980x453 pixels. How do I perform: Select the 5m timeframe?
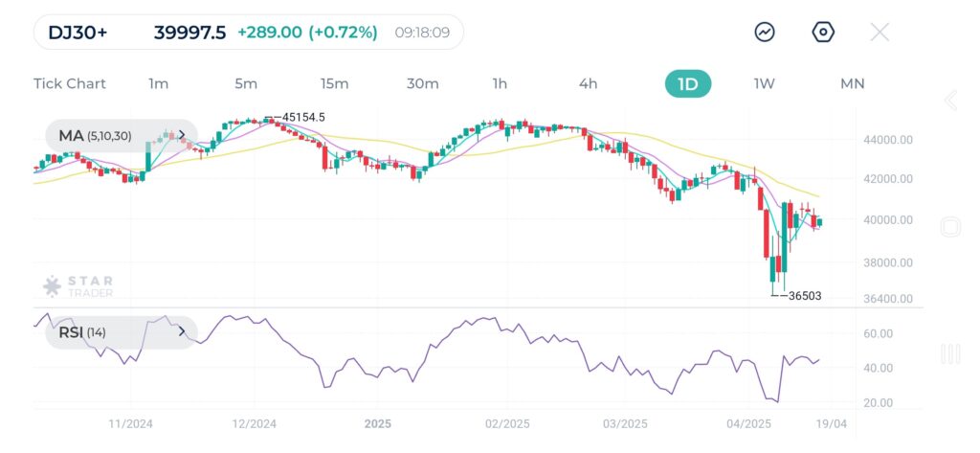click(246, 83)
